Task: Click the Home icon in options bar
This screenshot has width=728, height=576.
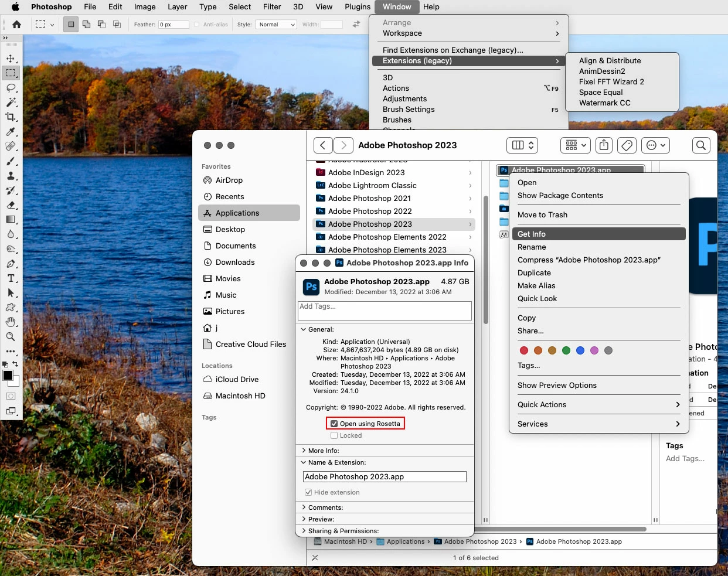Action: tap(17, 25)
